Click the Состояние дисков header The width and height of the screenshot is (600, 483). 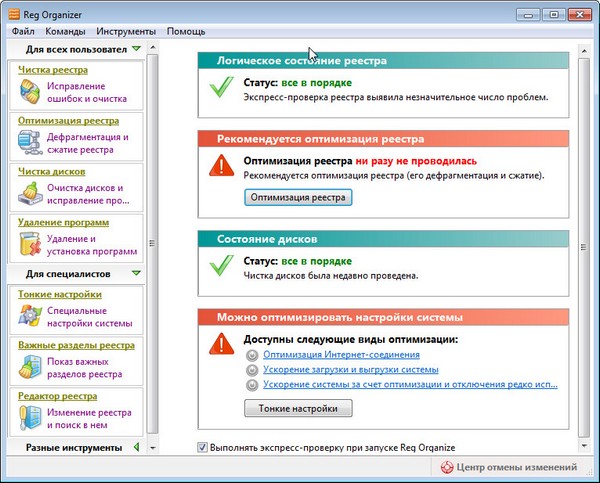coord(383,239)
